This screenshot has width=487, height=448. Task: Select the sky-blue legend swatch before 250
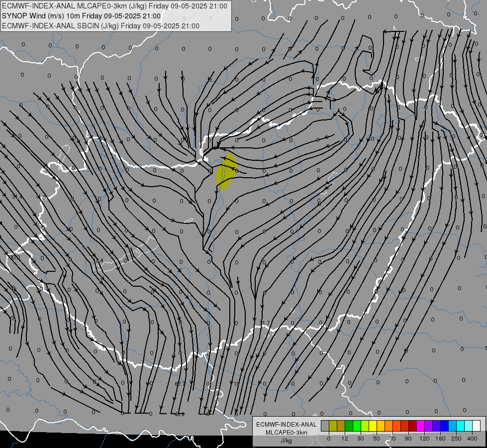(x=453, y=426)
